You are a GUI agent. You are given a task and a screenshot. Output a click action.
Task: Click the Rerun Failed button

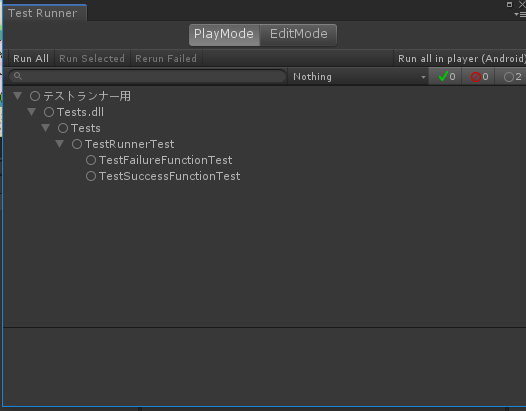click(x=166, y=58)
